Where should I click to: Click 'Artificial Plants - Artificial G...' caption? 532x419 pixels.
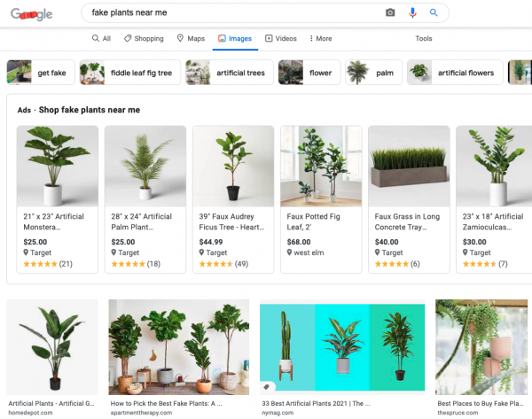point(51,403)
